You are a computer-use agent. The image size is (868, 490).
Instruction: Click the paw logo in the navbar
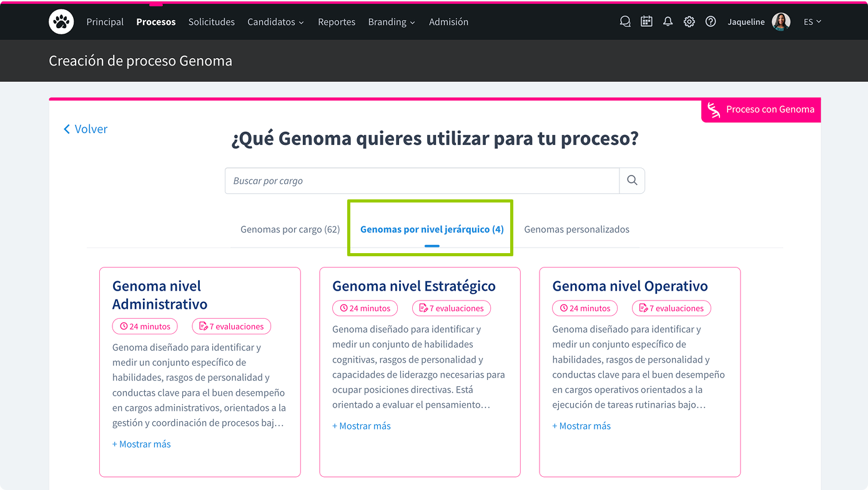pos(61,21)
